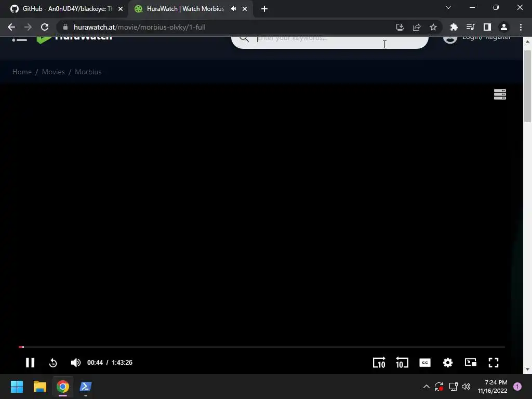The image size is (532, 399).
Task: Skip forward 10 seconds in video
Action: click(379, 363)
